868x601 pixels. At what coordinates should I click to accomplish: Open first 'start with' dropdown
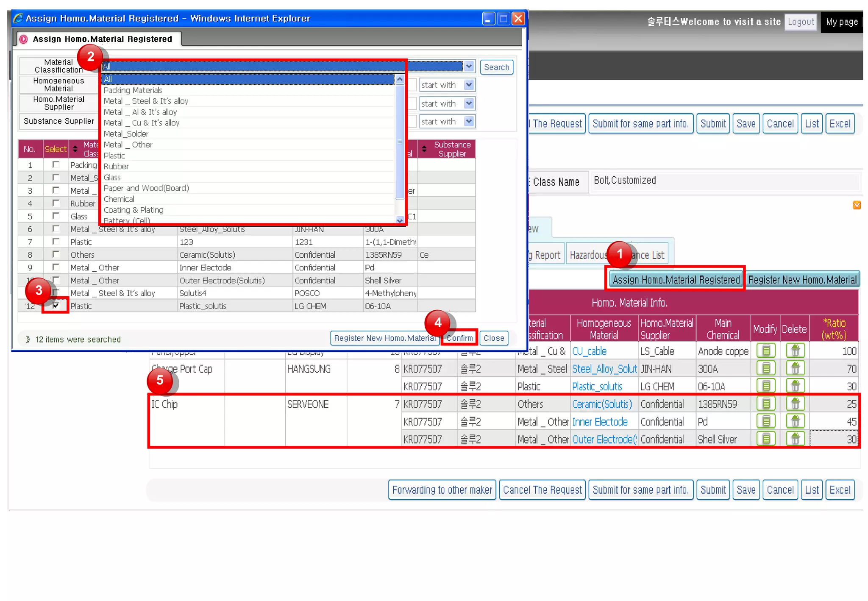tap(469, 85)
